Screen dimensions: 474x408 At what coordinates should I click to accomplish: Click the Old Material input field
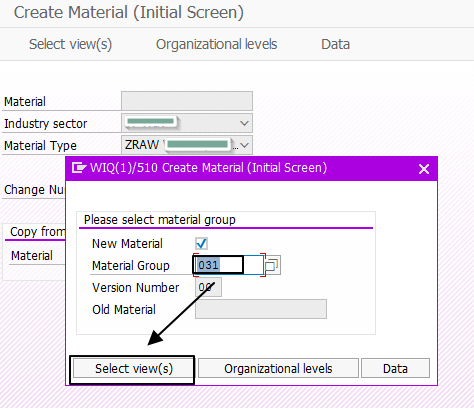(x=261, y=309)
